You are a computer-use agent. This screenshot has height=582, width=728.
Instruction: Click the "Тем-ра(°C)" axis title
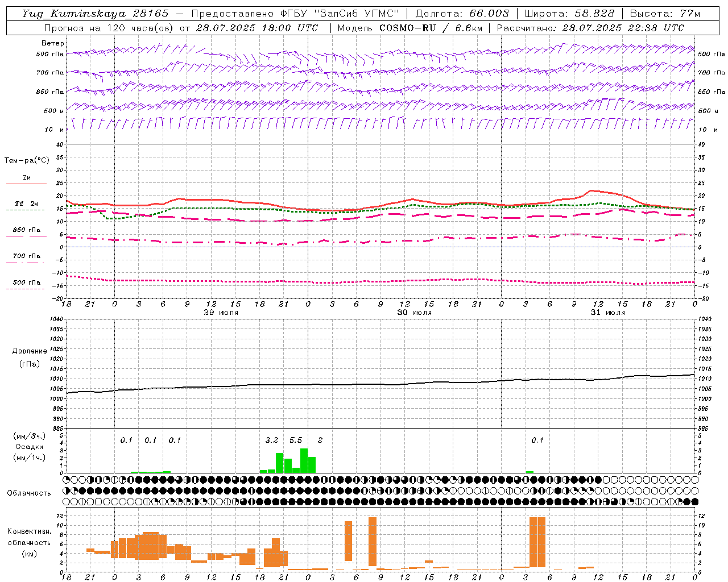[x=27, y=160]
